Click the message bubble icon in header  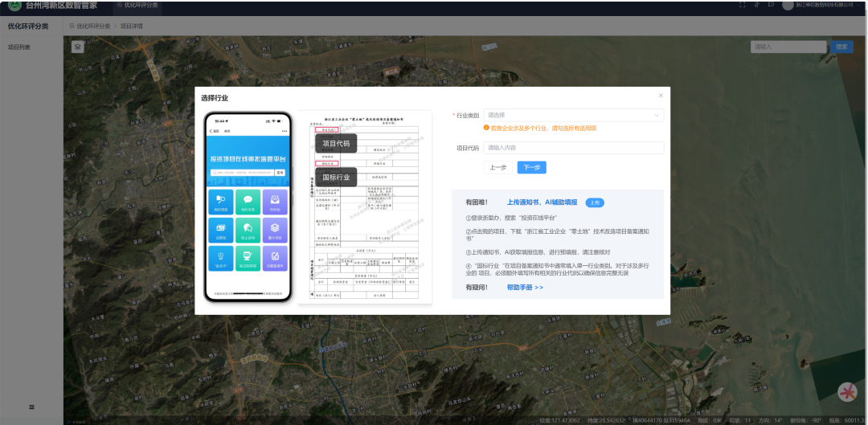(x=771, y=5)
